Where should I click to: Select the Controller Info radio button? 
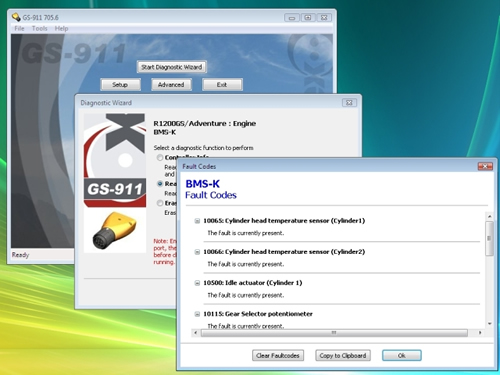coord(160,157)
